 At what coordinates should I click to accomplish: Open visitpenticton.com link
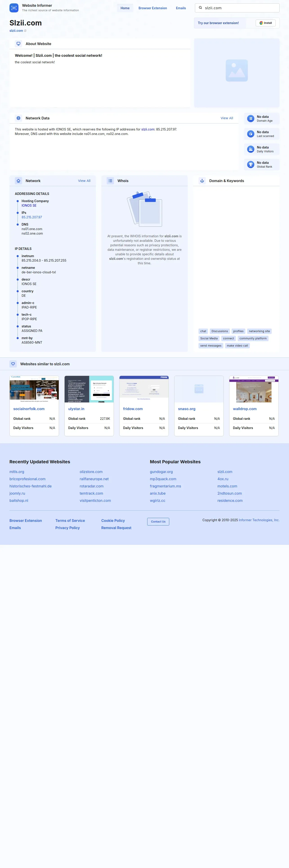tap(95, 501)
